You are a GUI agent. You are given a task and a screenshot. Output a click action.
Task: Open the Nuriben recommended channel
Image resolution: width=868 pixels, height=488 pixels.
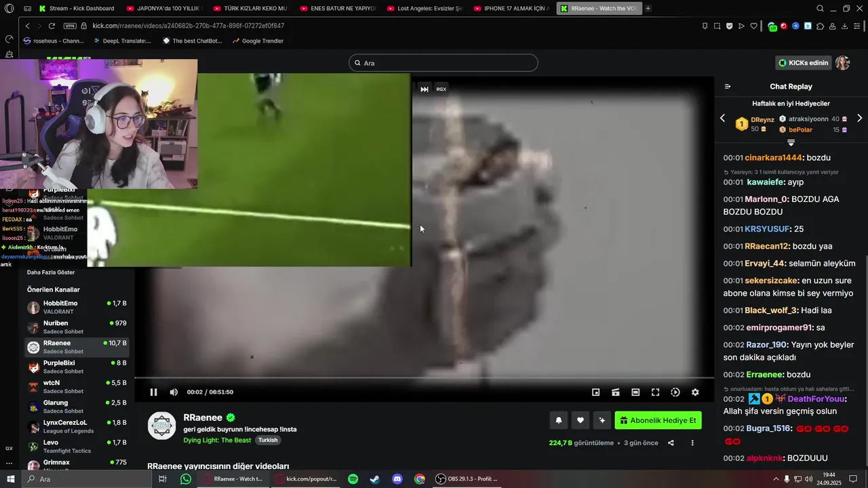pos(77,327)
